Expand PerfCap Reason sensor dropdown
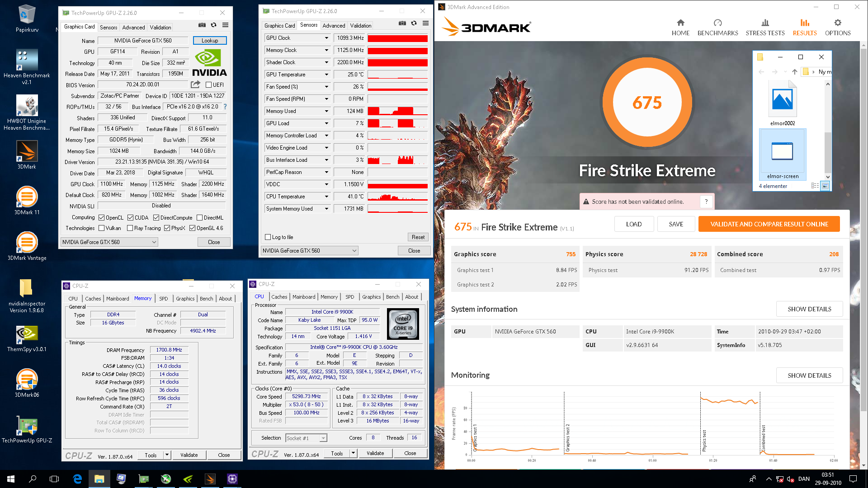Image resolution: width=868 pixels, height=488 pixels. (326, 172)
